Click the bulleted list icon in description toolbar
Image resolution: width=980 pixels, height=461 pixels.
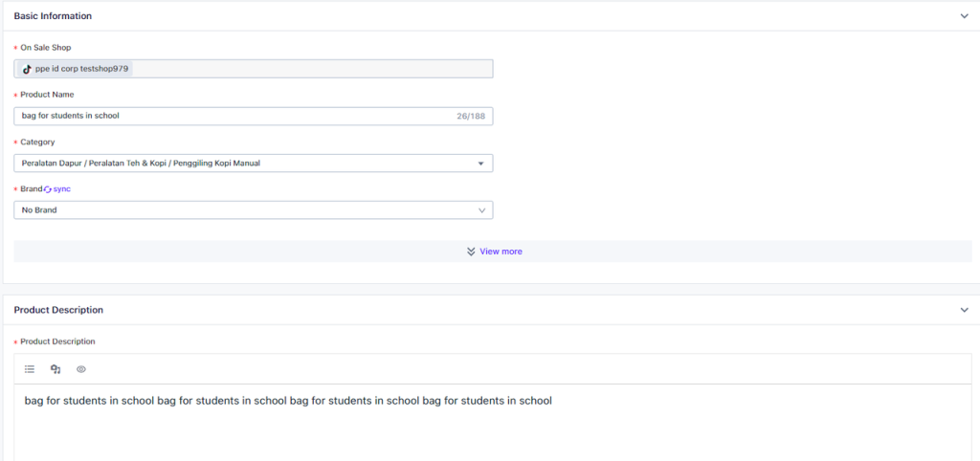30,369
